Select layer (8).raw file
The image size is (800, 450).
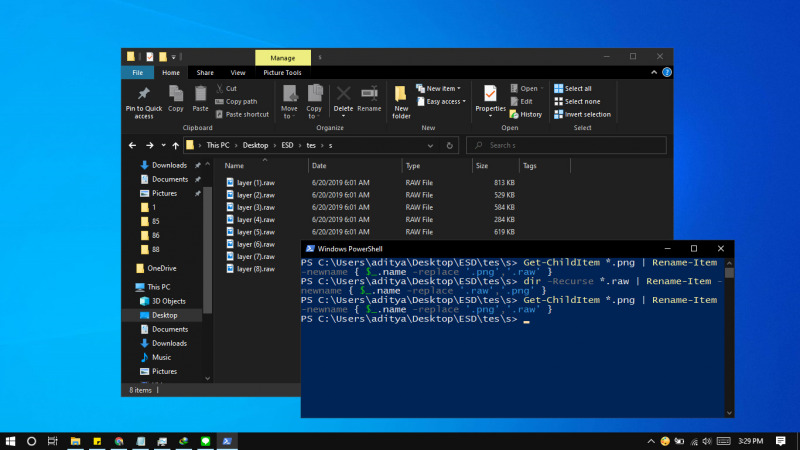pos(256,269)
